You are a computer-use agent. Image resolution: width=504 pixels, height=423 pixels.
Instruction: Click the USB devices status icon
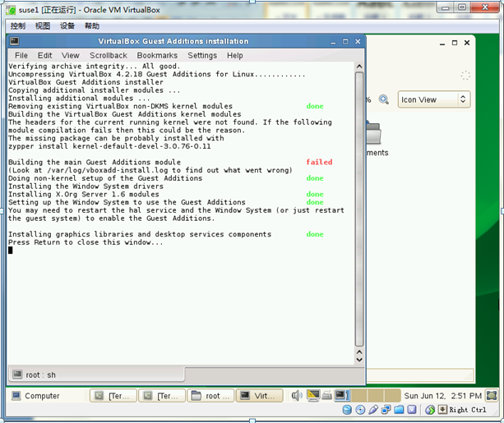click(373, 410)
